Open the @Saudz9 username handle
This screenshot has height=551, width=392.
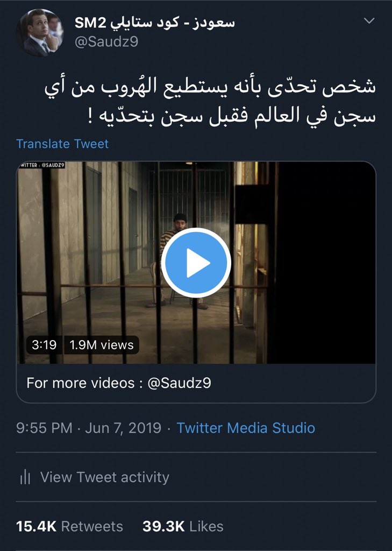click(106, 42)
